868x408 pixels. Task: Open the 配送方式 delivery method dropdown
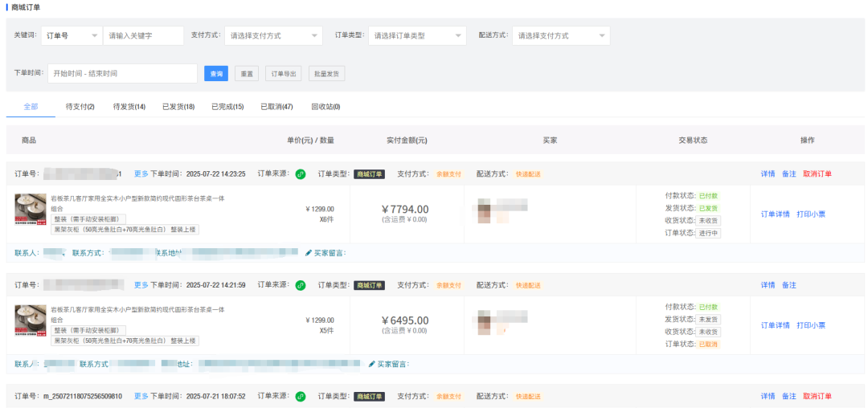click(560, 35)
